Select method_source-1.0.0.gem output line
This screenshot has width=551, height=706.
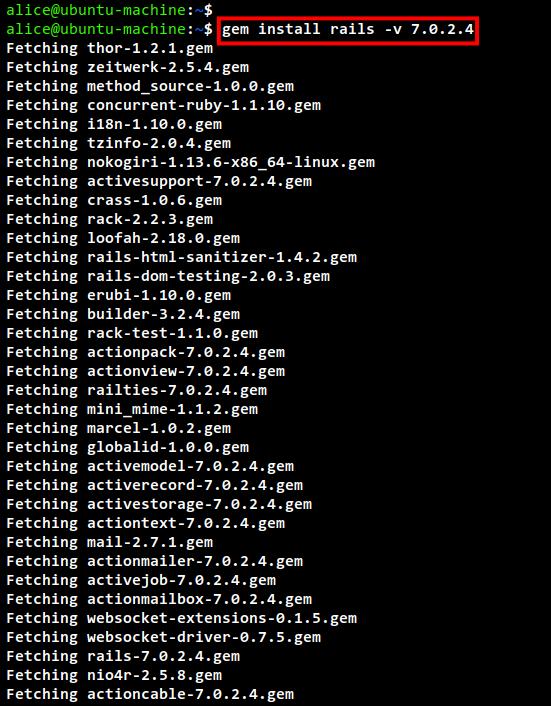[x=150, y=86]
